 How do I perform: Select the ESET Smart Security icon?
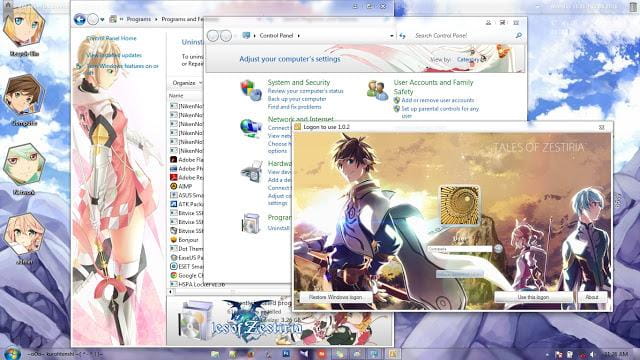click(173, 266)
